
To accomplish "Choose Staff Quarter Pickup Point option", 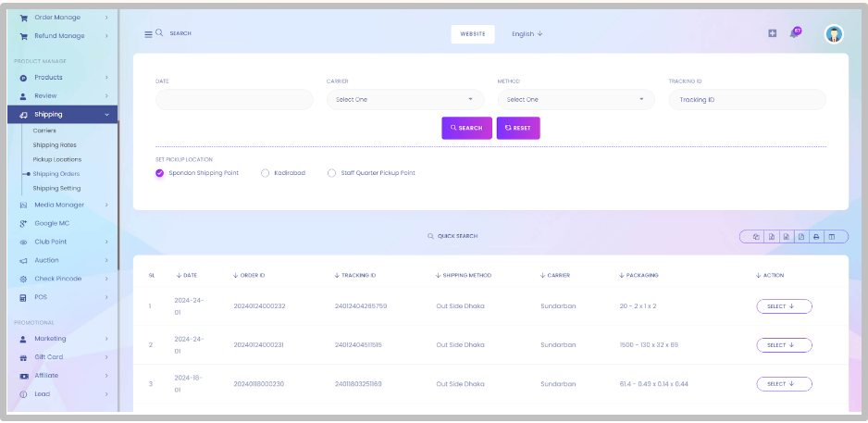I will point(371,173).
